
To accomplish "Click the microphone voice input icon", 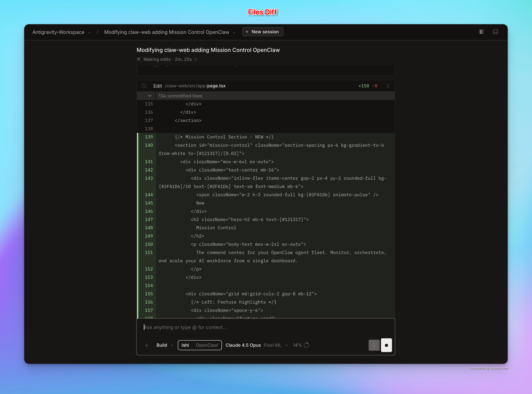I will 374,345.
